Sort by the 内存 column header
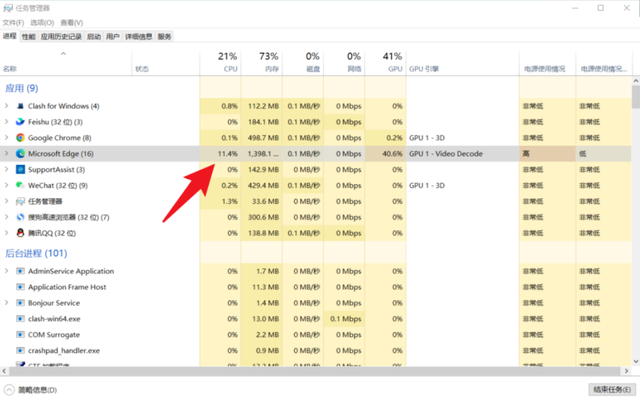 click(x=262, y=62)
